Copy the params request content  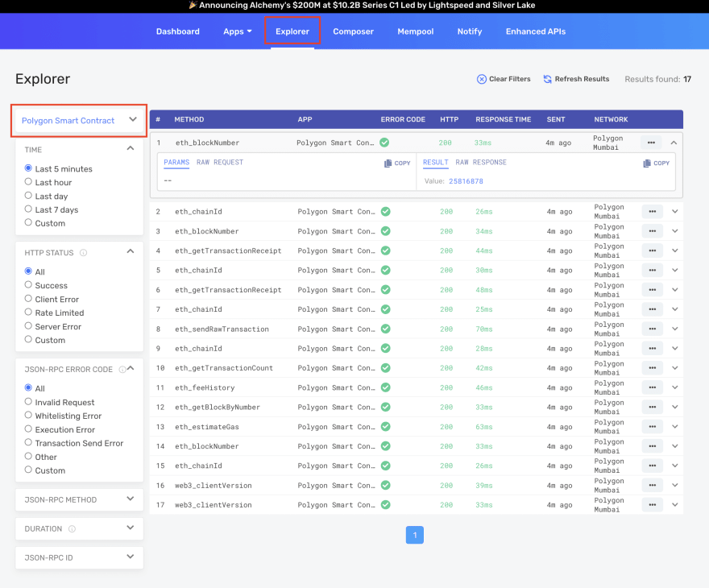(x=397, y=163)
